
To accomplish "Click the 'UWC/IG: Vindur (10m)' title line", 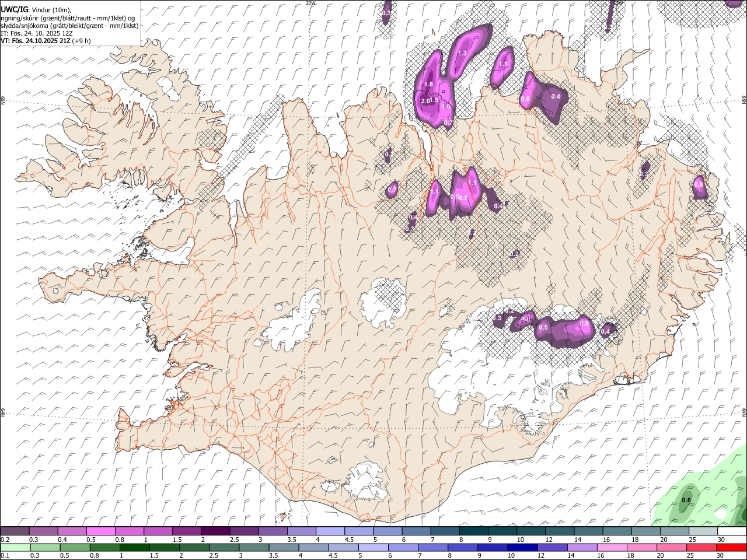I will click(x=36, y=9).
